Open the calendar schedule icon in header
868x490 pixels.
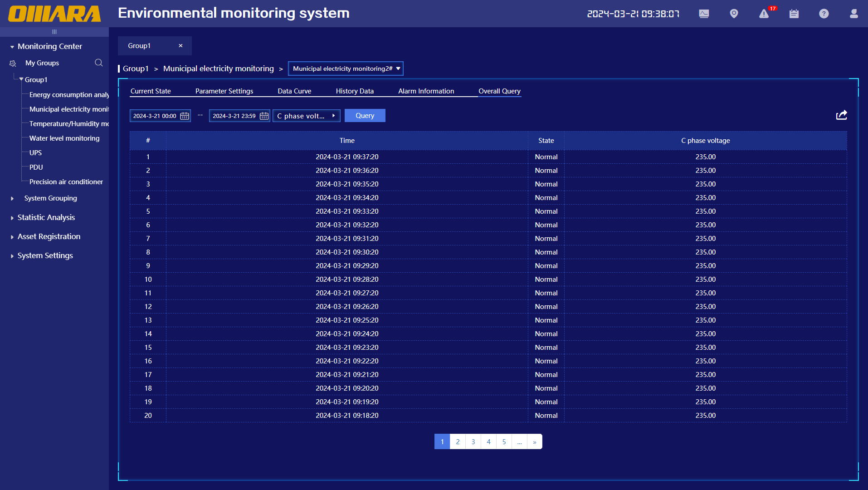(794, 14)
